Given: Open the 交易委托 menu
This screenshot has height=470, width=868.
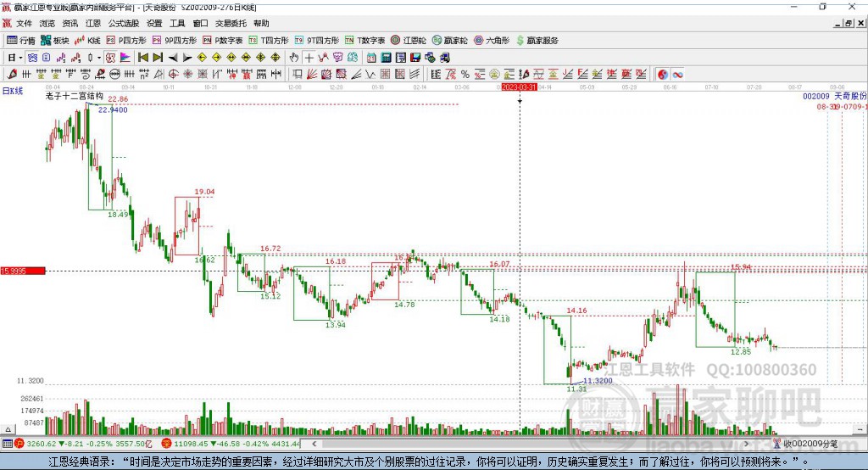Looking at the screenshot, I should click(231, 23).
